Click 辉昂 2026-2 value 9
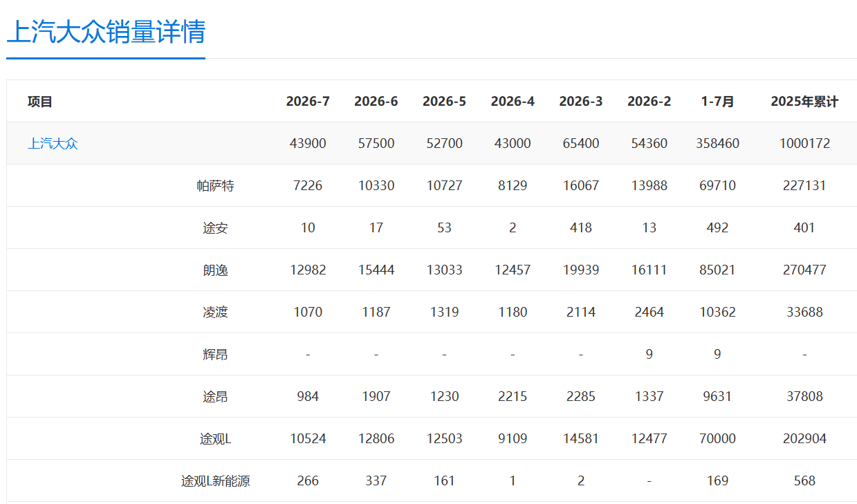Screen dimensions: 857x504 pyautogui.click(x=649, y=355)
